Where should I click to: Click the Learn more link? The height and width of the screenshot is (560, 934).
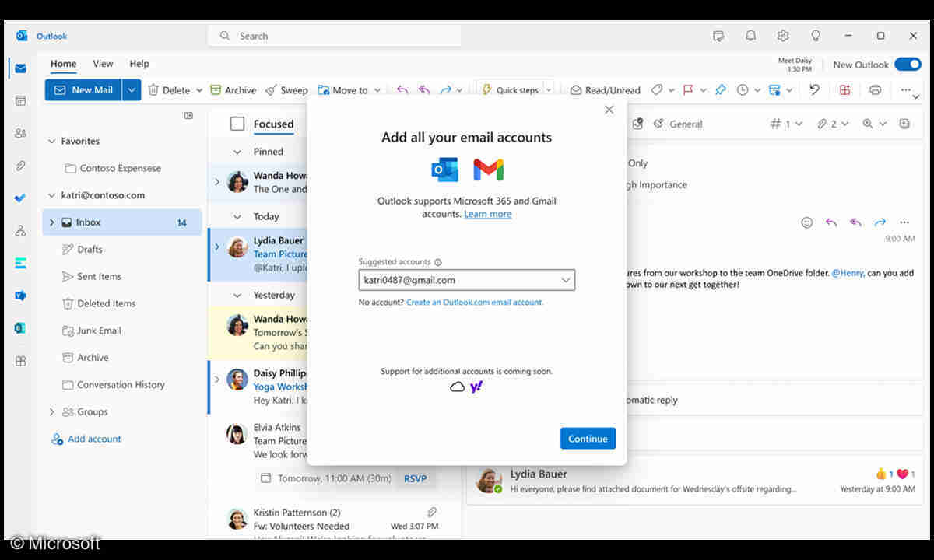(488, 214)
